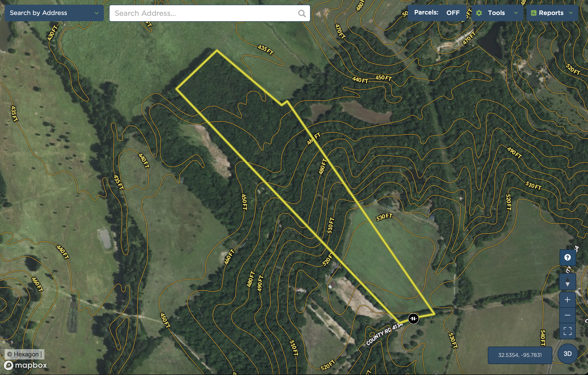
Task: Zoom in with the plus button
Action: click(x=567, y=300)
